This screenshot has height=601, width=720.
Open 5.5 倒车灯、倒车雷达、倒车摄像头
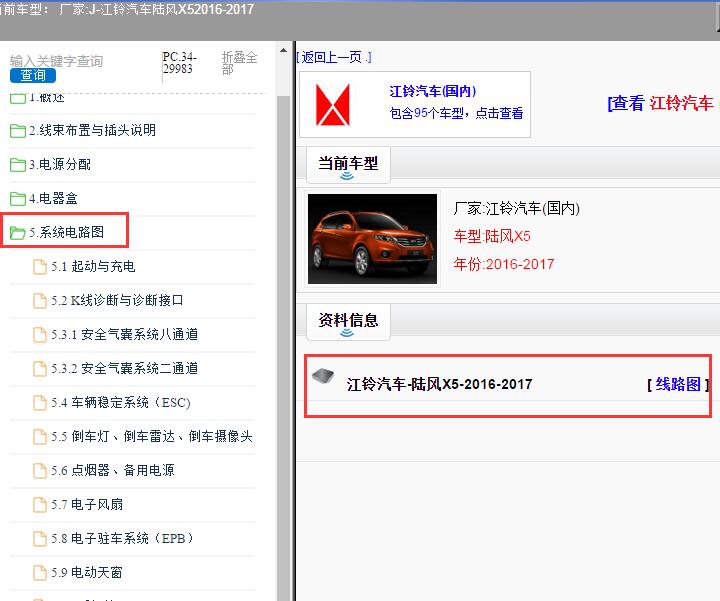(x=152, y=436)
